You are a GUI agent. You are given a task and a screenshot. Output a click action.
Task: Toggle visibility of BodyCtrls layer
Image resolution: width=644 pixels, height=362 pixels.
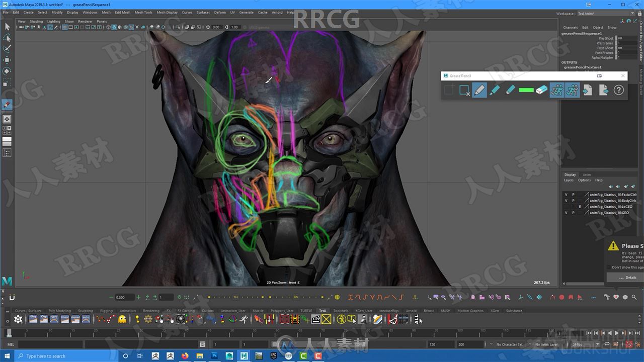click(566, 201)
